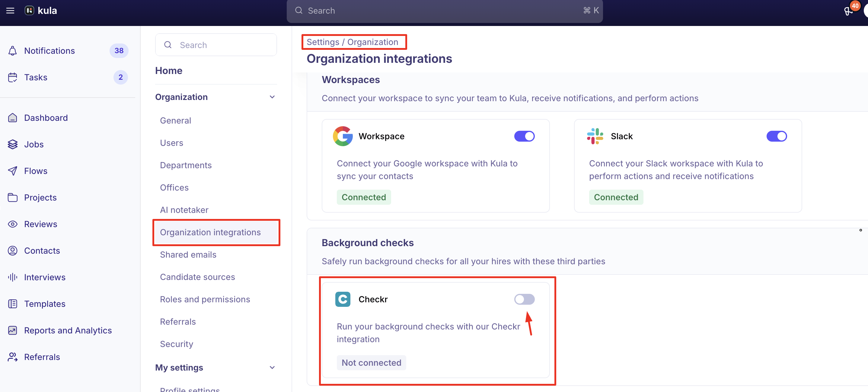868x392 pixels.
Task: Enable the Checkr integration toggle
Action: 524,299
